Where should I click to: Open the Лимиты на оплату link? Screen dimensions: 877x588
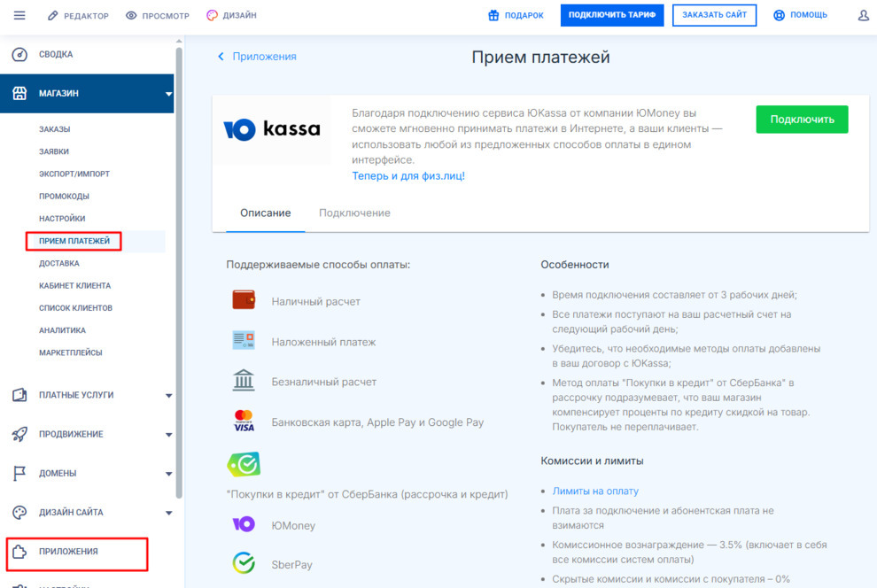[x=595, y=491]
